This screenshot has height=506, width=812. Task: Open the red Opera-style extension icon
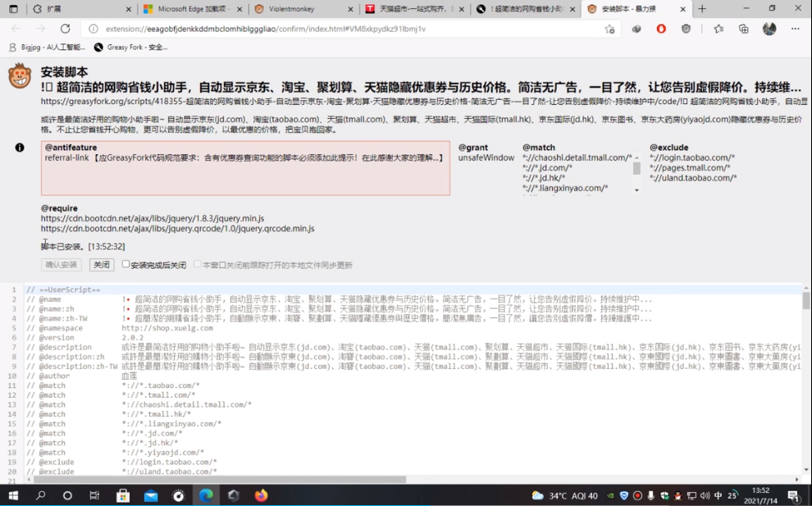(x=661, y=29)
